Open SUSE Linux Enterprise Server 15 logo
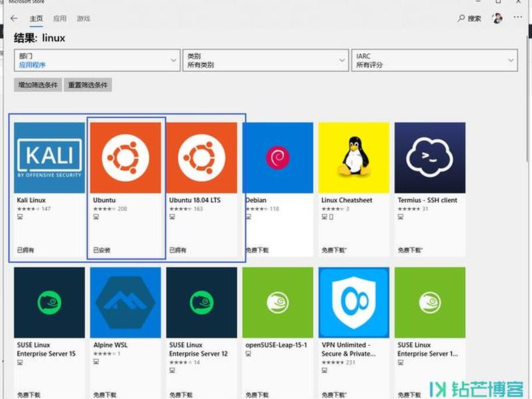The width and height of the screenshot is (532, 399). (49, 303)
